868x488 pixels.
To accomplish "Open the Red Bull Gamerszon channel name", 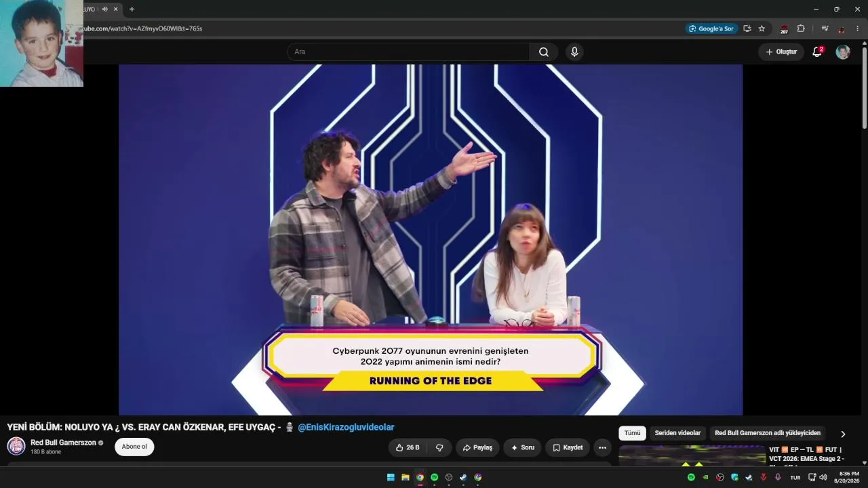I will pos(63,443).
